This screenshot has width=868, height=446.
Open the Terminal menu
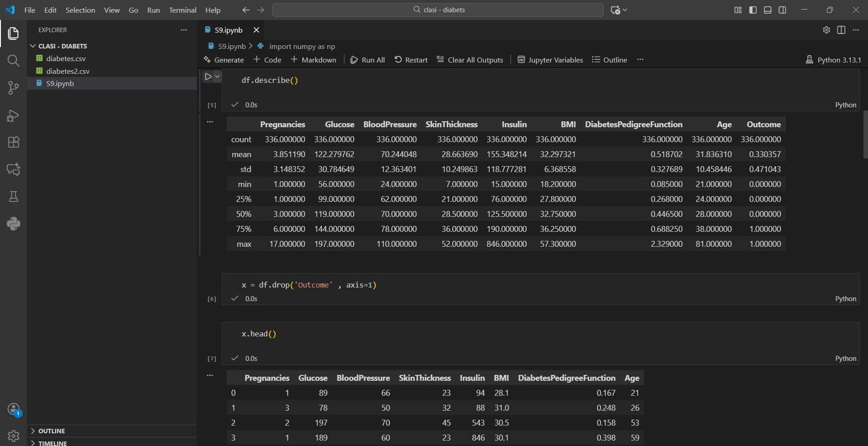[182, 10]
